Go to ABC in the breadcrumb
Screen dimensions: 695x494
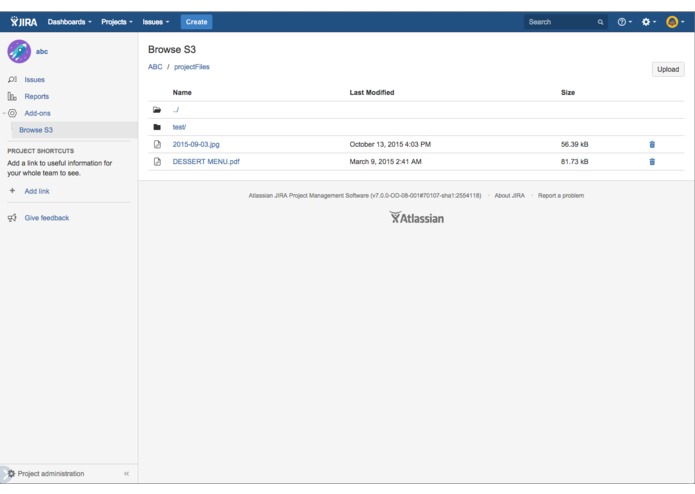click(155, 67)
